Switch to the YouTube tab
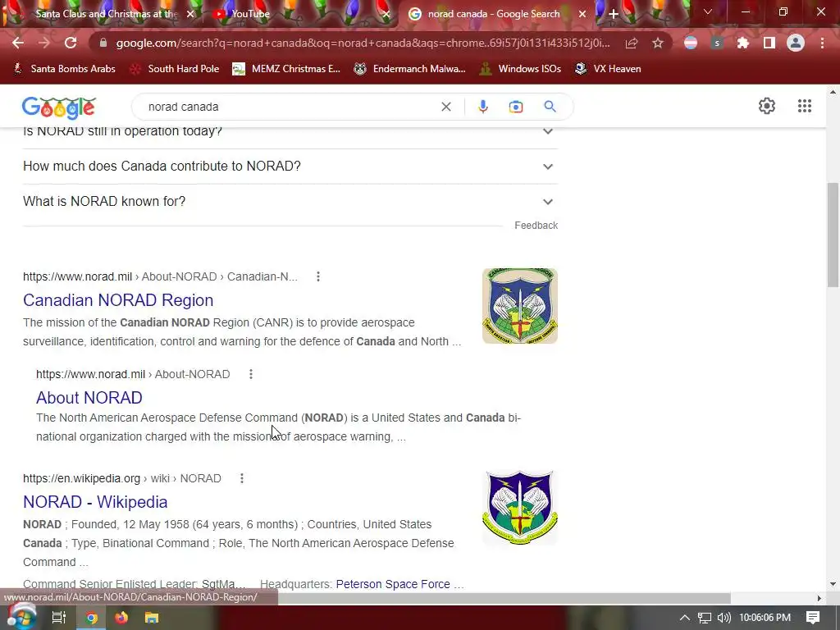This screenshot has width=840, height=630. (300, 14)
